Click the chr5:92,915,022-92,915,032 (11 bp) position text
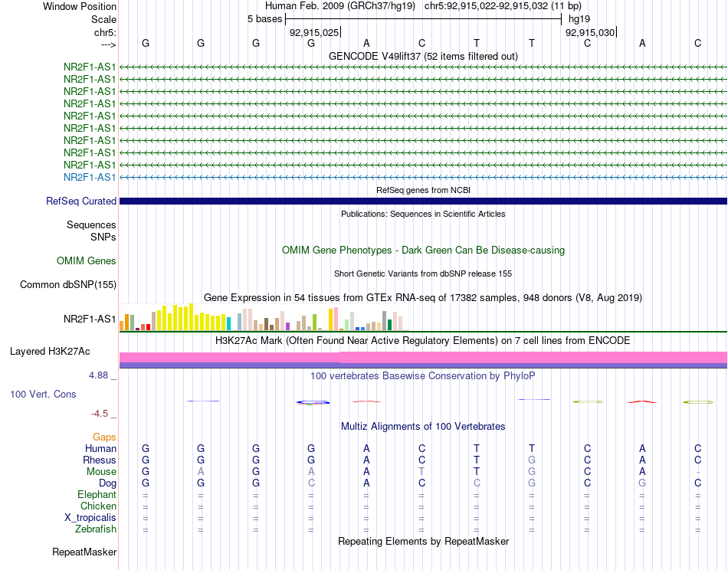This screenshot has height=570, width=728. 503,6
